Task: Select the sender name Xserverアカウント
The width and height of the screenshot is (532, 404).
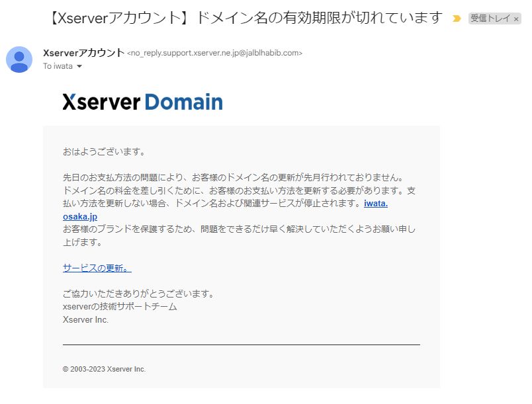Action: [83, 53]
